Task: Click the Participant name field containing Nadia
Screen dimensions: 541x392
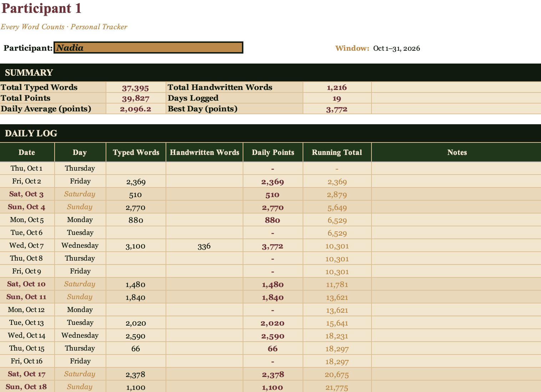Action: 148,47
